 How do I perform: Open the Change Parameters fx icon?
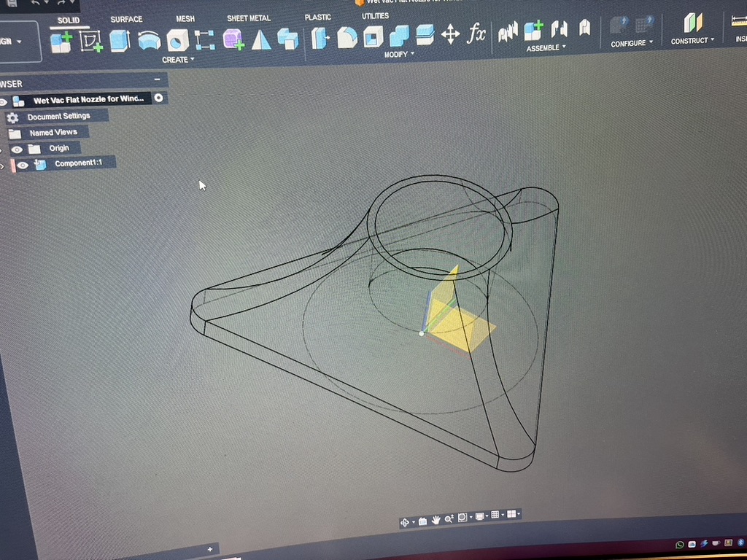(476, 33)
